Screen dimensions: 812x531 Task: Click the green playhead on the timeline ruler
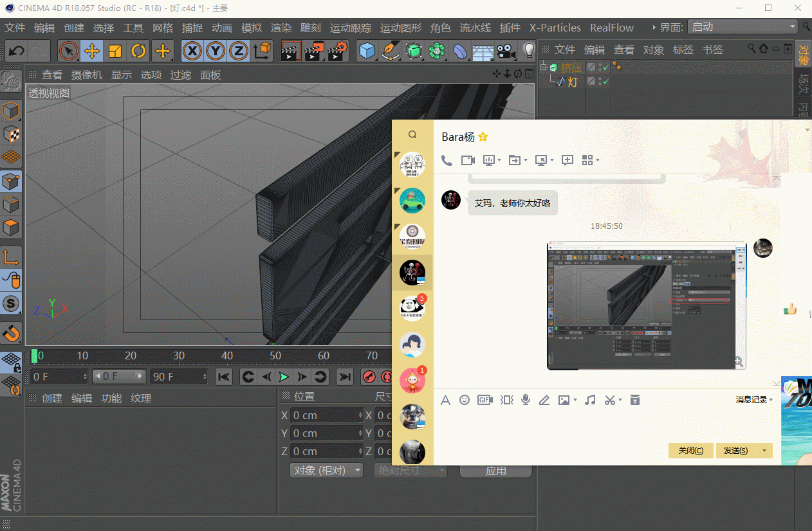pyautogui.click(x=34, y=355)
